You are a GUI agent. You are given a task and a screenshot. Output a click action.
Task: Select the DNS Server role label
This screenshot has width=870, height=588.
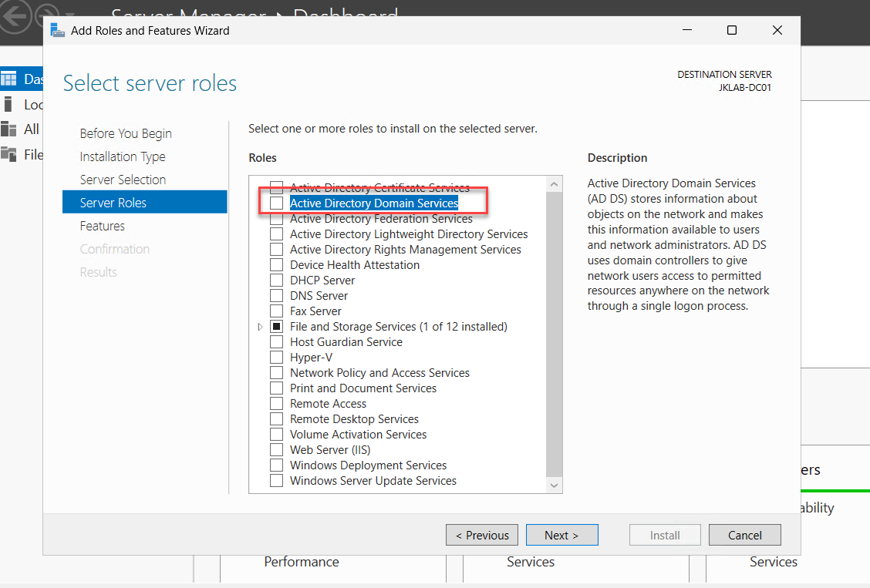319,296
